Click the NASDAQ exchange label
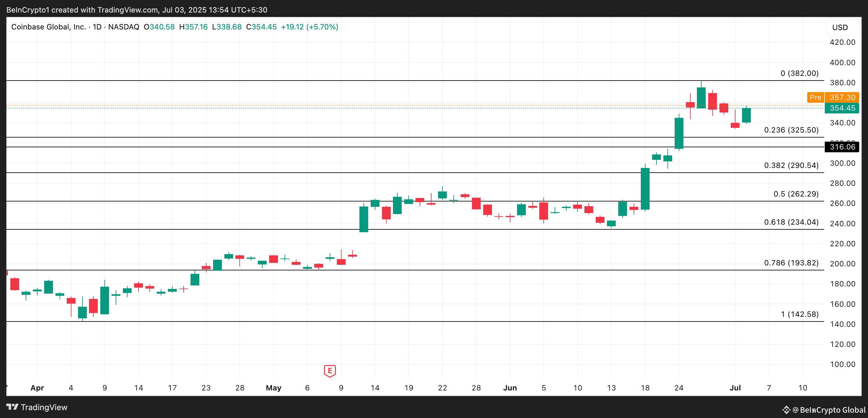The width and height of the screenshot is (868, 418). tap(124, 27)
